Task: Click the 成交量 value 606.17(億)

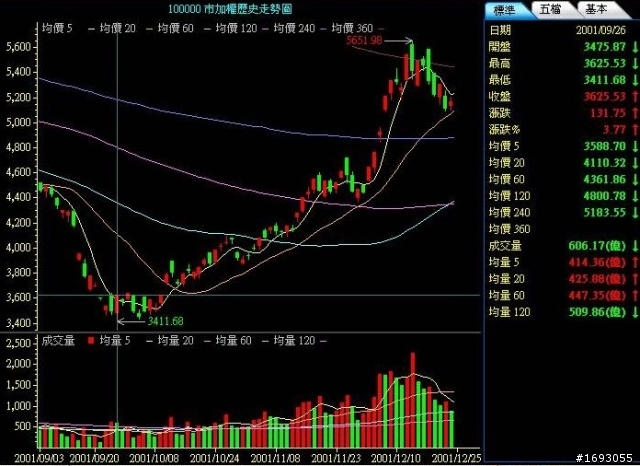Action: click(x=597, y=246)
